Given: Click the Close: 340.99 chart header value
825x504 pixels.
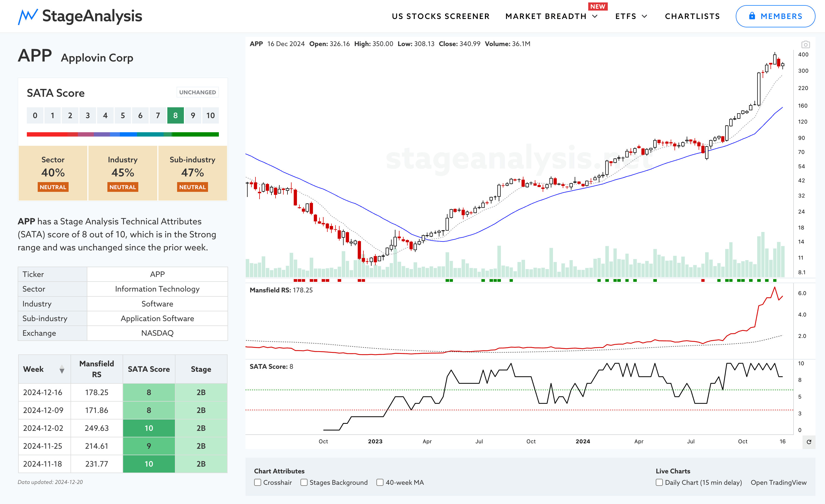Looking at the screenshot, I should click(x=459, y=44).
